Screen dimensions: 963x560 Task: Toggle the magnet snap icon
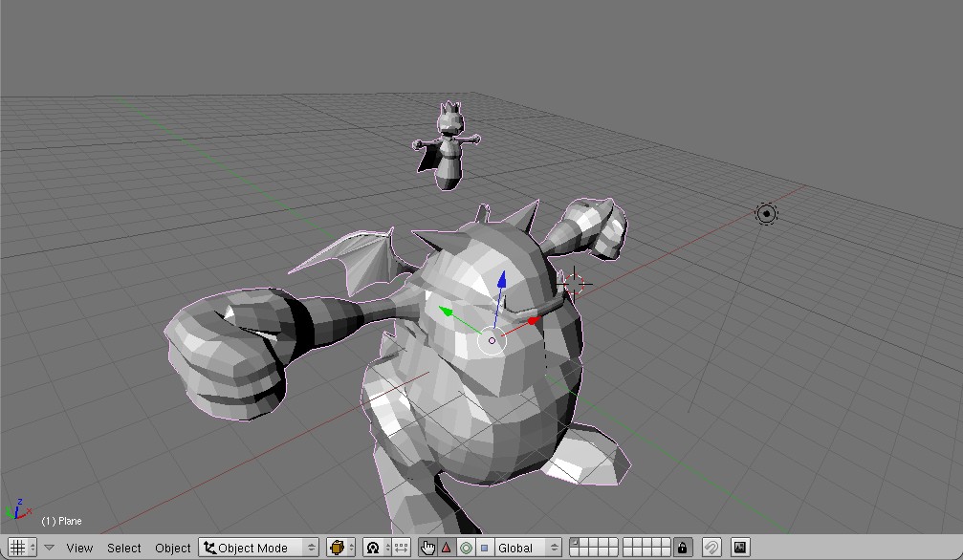(711, 548)
